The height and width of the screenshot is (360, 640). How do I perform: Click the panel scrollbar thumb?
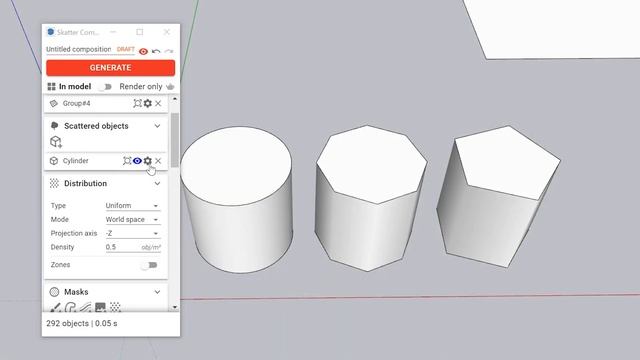[175, 140]
